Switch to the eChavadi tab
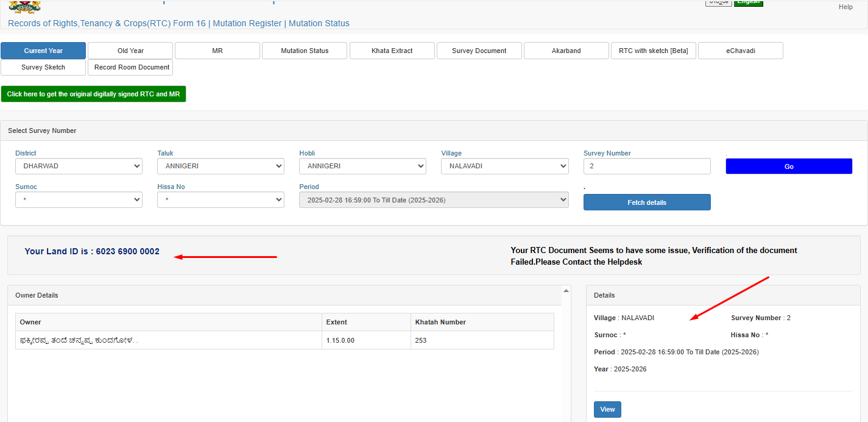The height and width of the screenshot is (422, 868). tap(740, 51)
